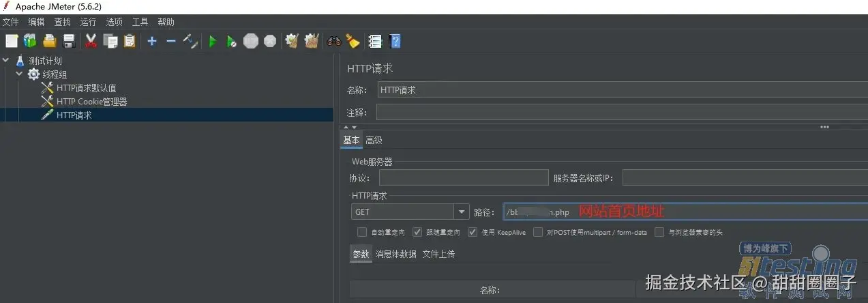The height and width of the screenshot is (303, 868).
Task: Check the 与浏览器兼容的头 option
Action: [659, 232]
